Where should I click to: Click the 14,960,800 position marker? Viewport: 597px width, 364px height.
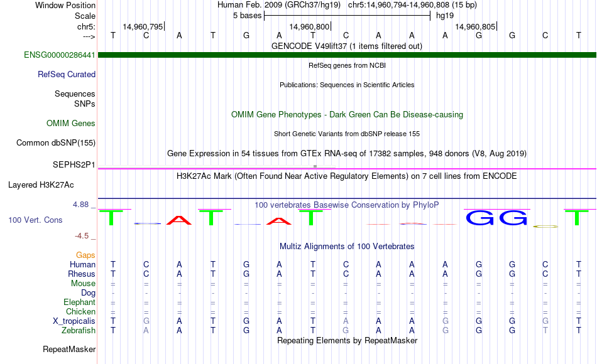coord(309,26)
